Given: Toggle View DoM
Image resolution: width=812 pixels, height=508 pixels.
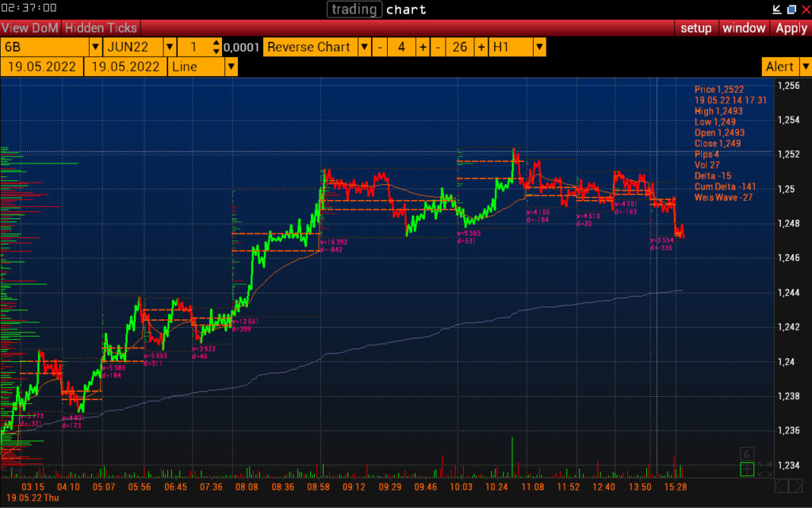Looking at the screenshot, I should click(30, 28).
